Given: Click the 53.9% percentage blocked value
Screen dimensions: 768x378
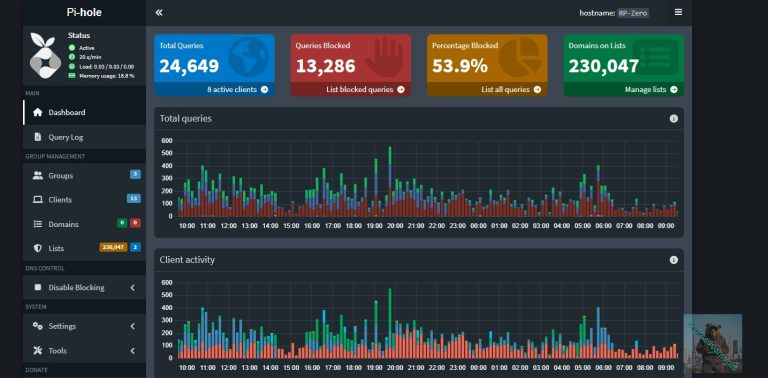Looking at the screenshot, I should (459, 66).
